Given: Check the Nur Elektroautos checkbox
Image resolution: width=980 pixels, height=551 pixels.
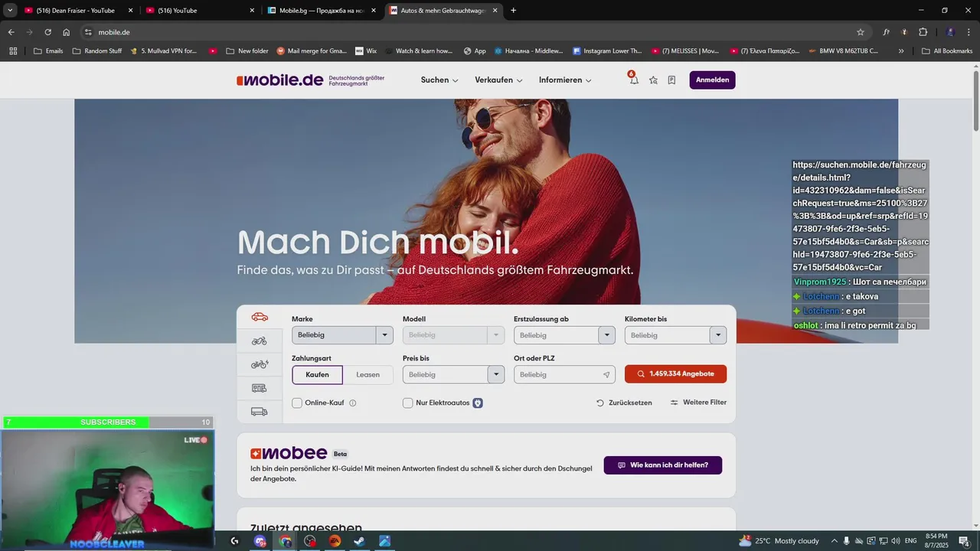Looking at the screenshot, I should click(408, 403).
